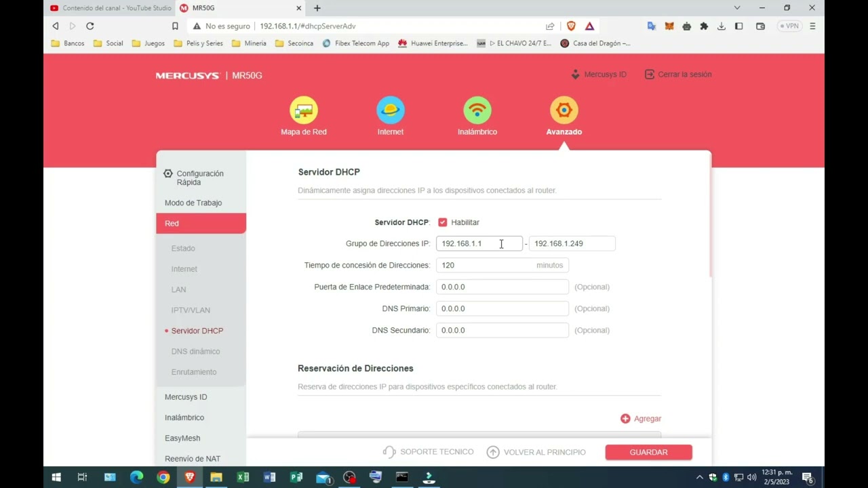Toggle the browser sidebar panel icon
This screenshot has height=488, width=868.
(x=739, y=26)
